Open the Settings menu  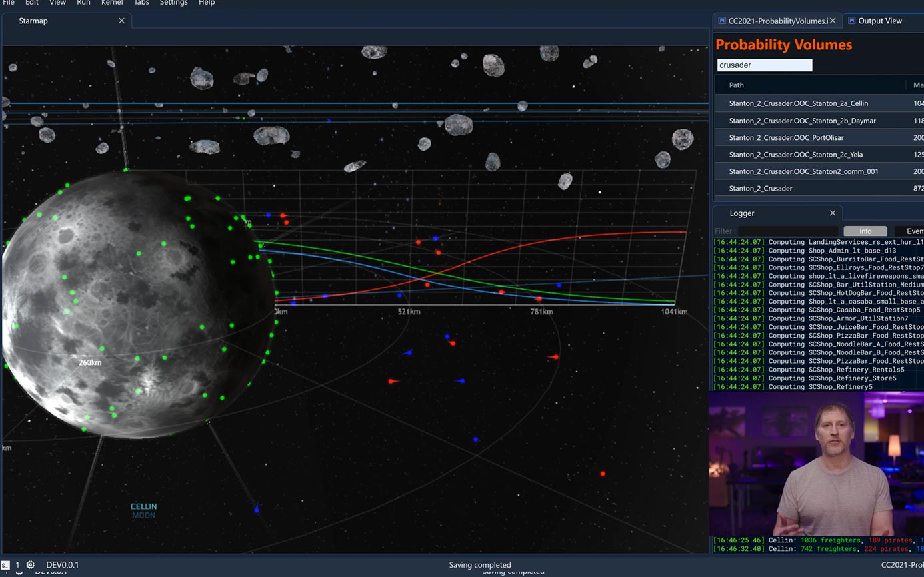[x=173, y=3]
